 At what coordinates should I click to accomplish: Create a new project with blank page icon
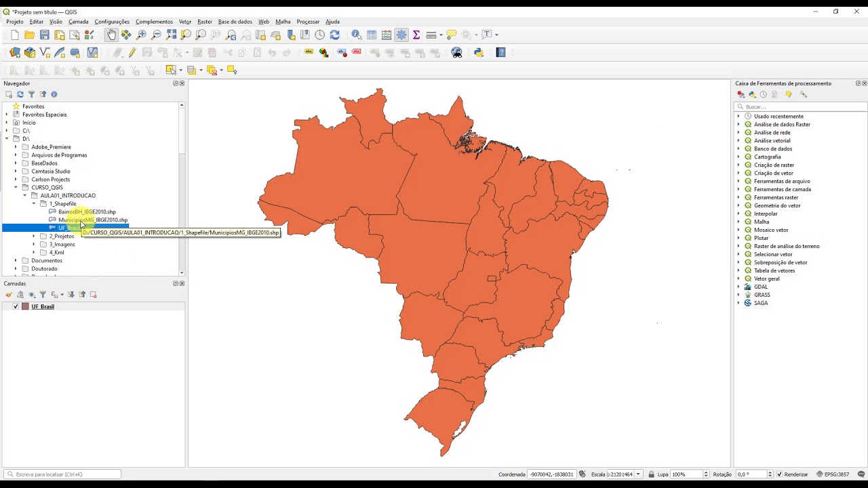pyautogui.click(x=15, y=35)
